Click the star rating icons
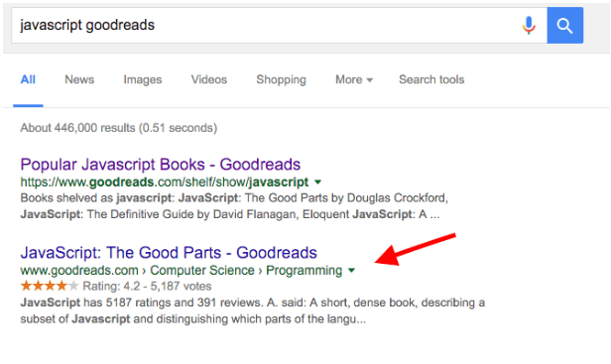Image resolution: width=611 pixels, height=364 pixels. 50,286
